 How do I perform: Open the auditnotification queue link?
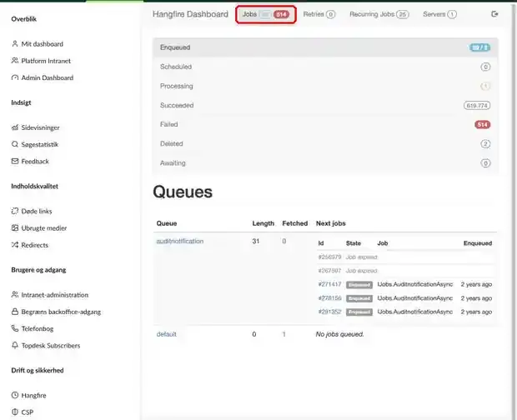click(179, 241)
